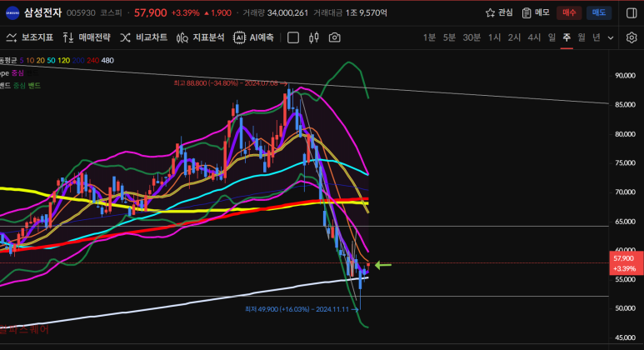Select the 일 daily timeframe
Screen dimensions: 644x350
(x=552, y=37)
